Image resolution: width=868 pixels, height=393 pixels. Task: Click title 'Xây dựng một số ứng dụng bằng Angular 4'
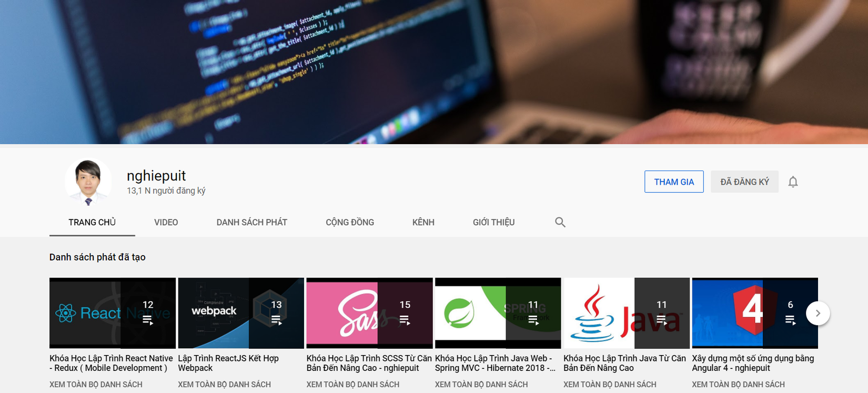pos(753,363)
